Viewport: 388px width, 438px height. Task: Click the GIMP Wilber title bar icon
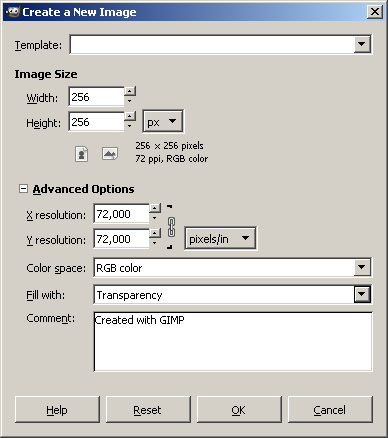(13, 12)
